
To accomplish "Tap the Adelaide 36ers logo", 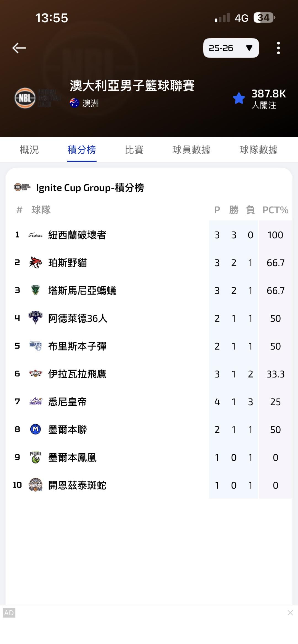I will click(x=35, y=318).
